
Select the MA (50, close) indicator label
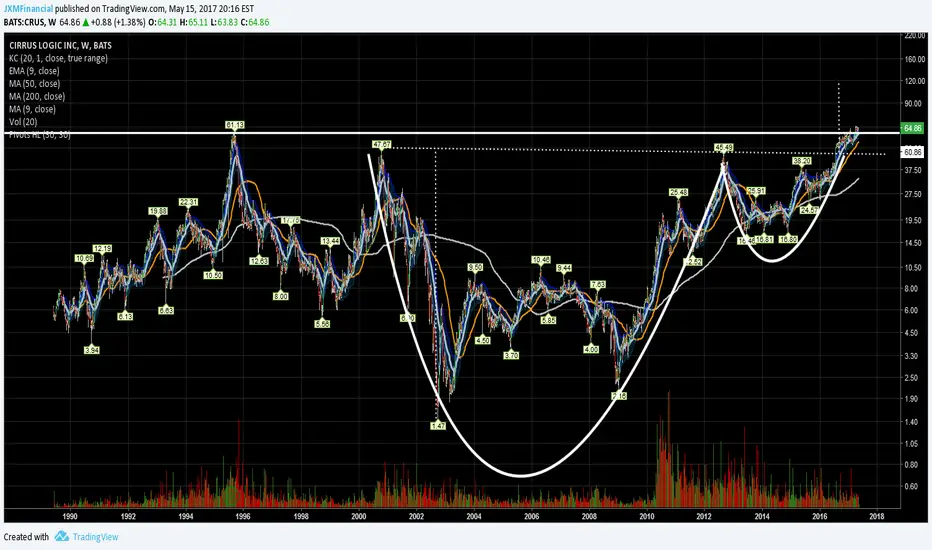34,84
